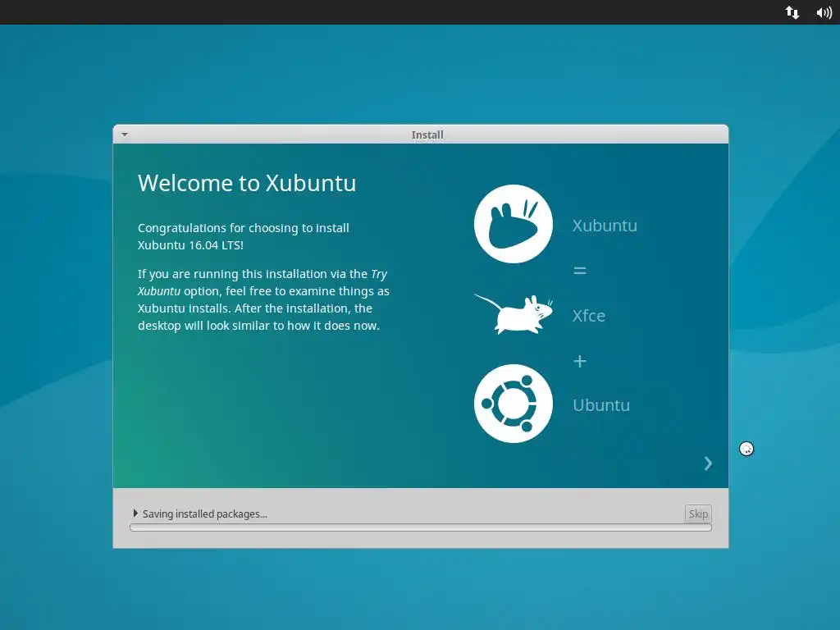Viewport: 840px width, 630px height.
Task: Click the 'Saving installed packages...' status text
Action: 204,514
